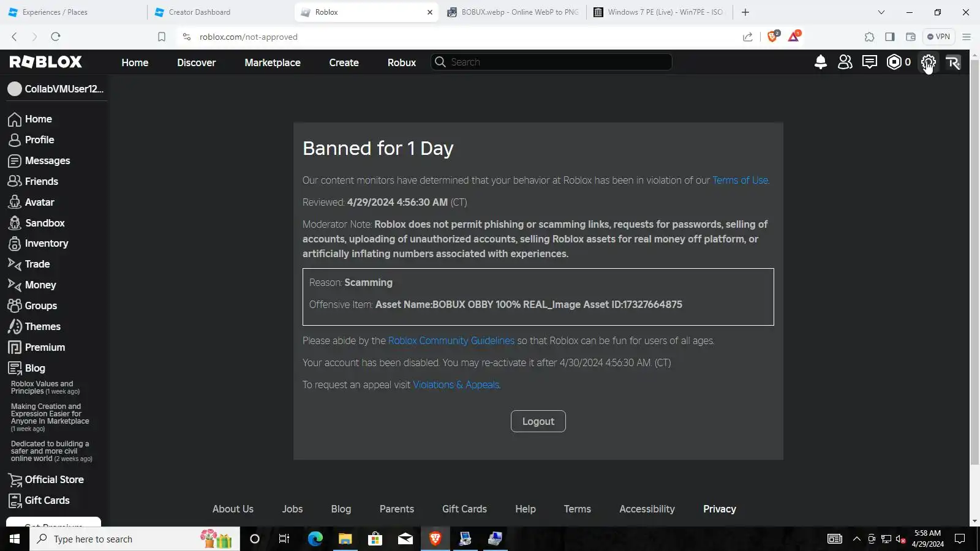Share this page icon in address bar
Image resolution: width=980 pixels, height=551 pixels.
click(748, 37)
